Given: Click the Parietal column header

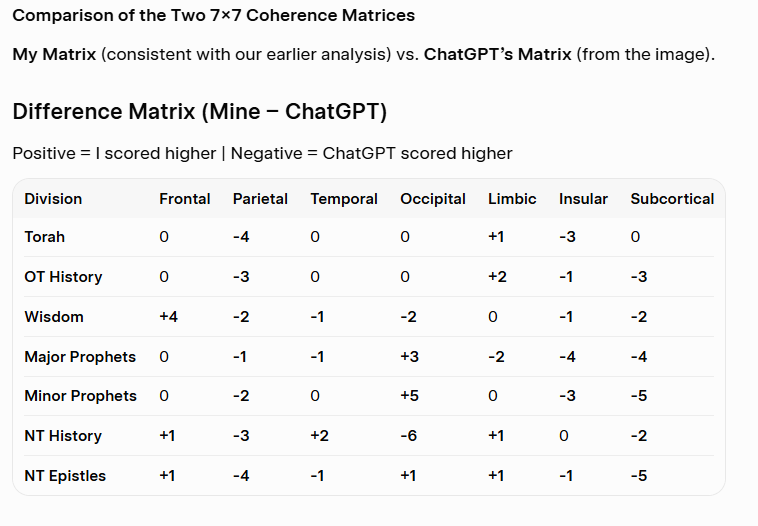Looking at the screenshot, I should click(260, 199).
